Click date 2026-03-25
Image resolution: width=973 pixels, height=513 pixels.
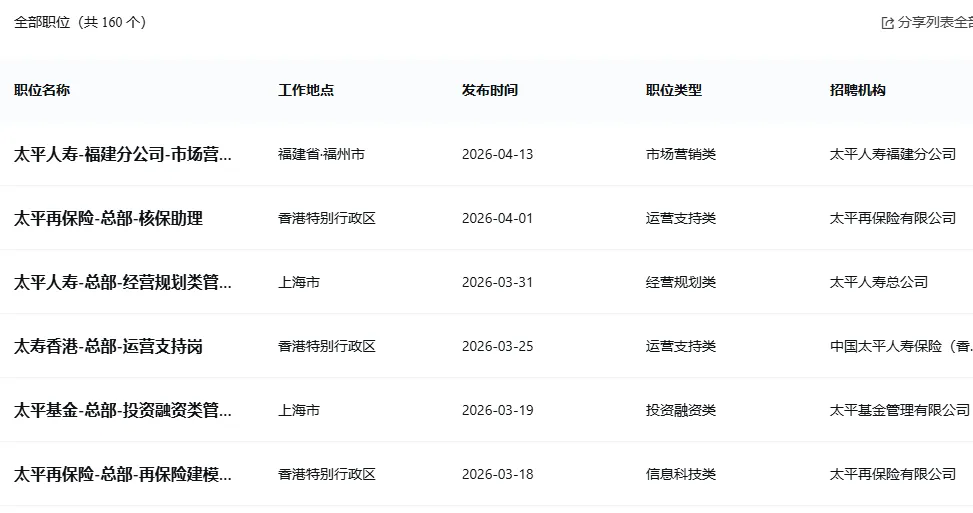tap(498, 346)
